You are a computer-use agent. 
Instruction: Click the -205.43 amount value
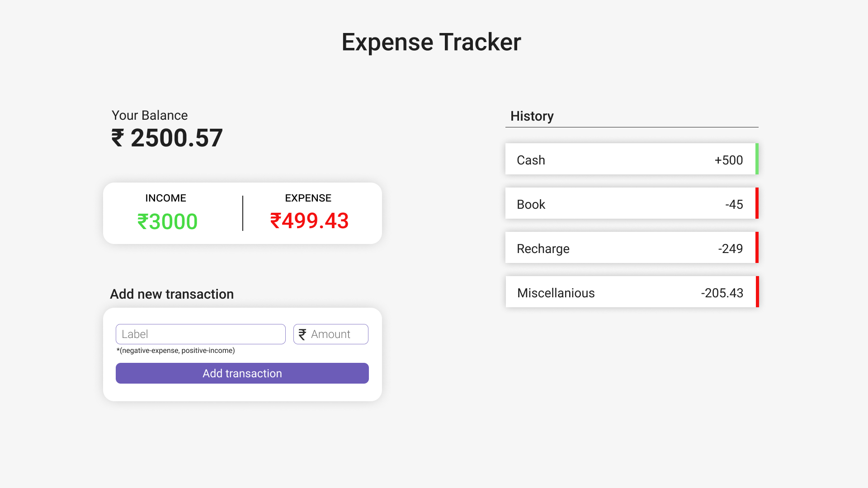click(x=722, y=293)
